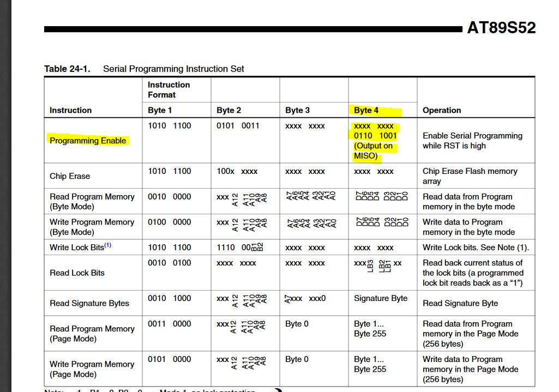Click '1010 1100' in the Write Lock Bits row
This screenshot has width=559, height=392.
pyautogui.click(x=170, y=248)
